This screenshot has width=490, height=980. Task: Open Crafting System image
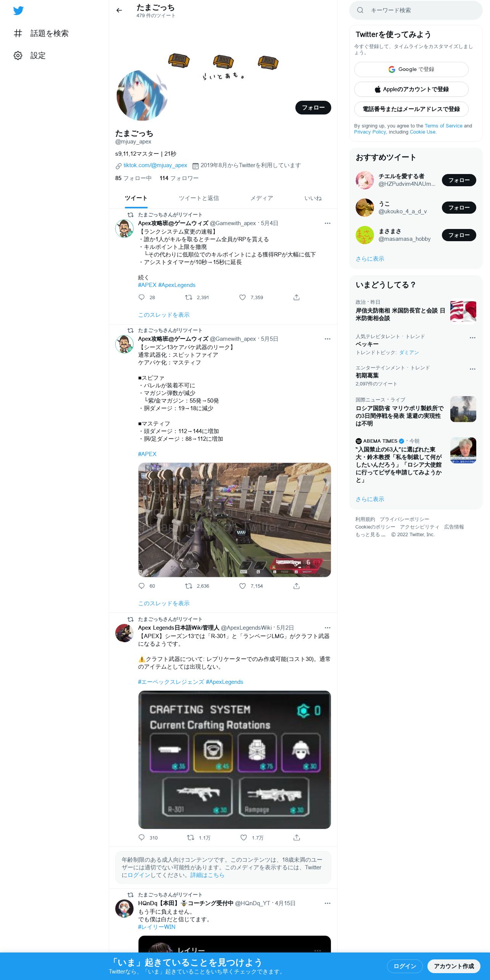234,760
